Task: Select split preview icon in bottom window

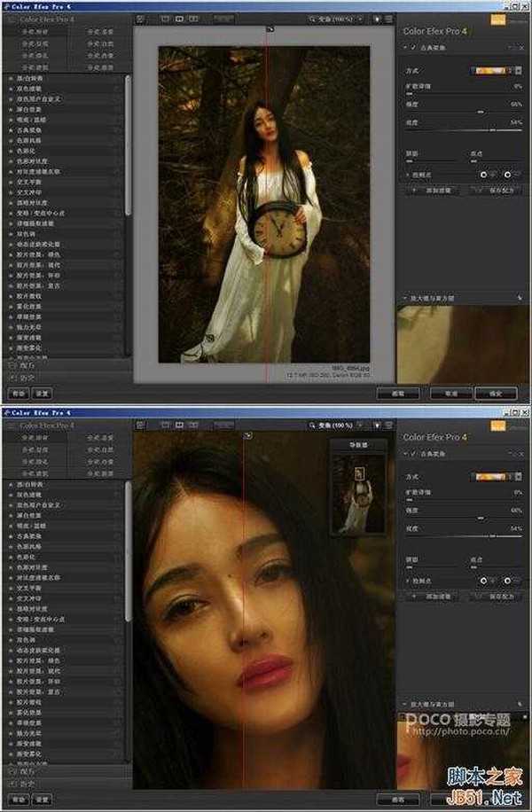Action: click(179, 426)
